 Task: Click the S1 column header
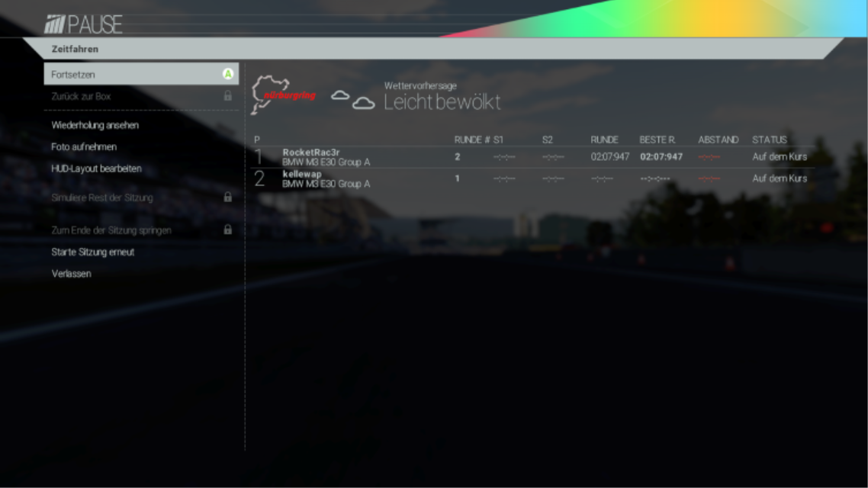(498, 140)
